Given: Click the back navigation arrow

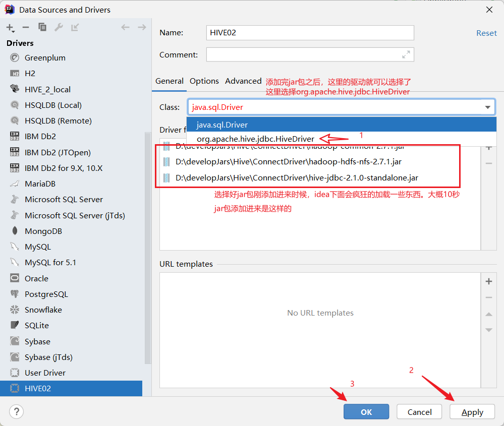Looking at the screenshot, I should coord(125,27).
